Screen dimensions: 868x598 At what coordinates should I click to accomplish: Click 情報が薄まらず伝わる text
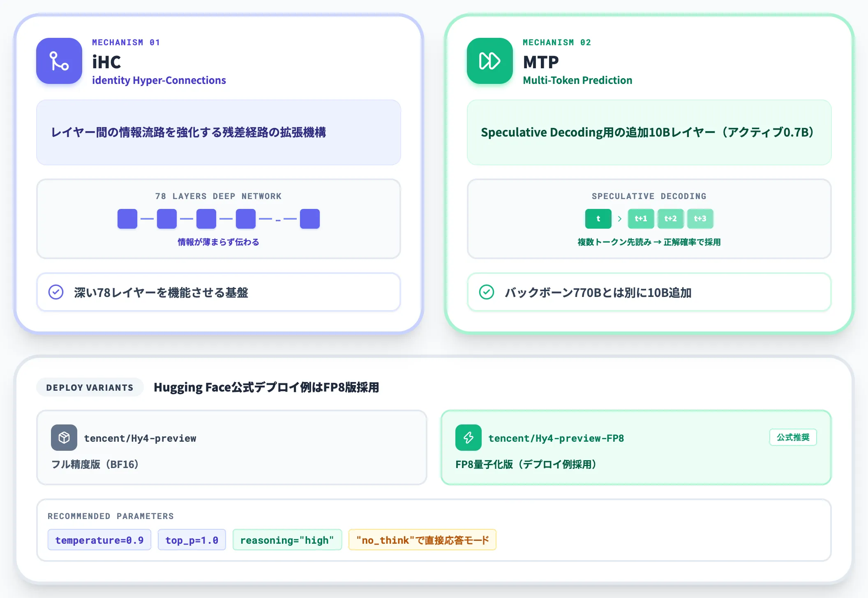[x=218, y=242]
